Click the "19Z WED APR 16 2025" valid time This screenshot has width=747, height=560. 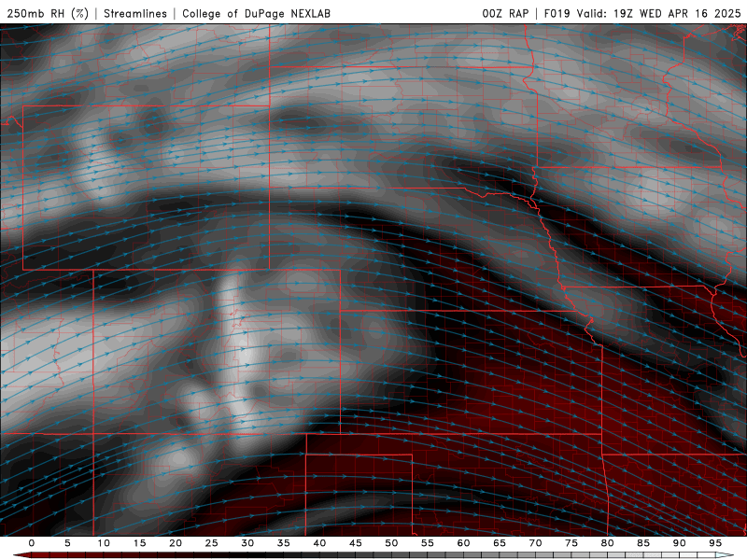(677, 13)
